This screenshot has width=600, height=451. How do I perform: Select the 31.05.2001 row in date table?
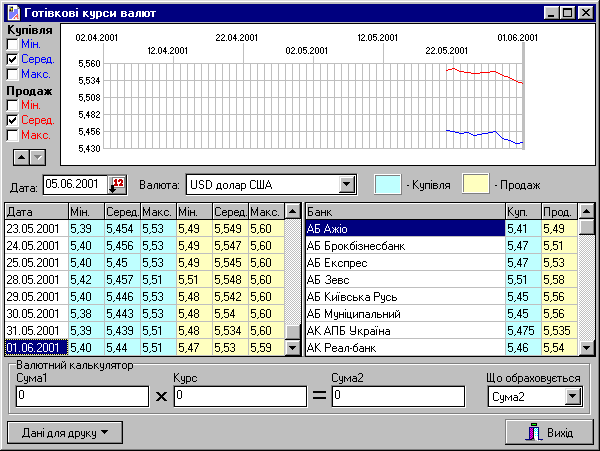coord(35,330)
